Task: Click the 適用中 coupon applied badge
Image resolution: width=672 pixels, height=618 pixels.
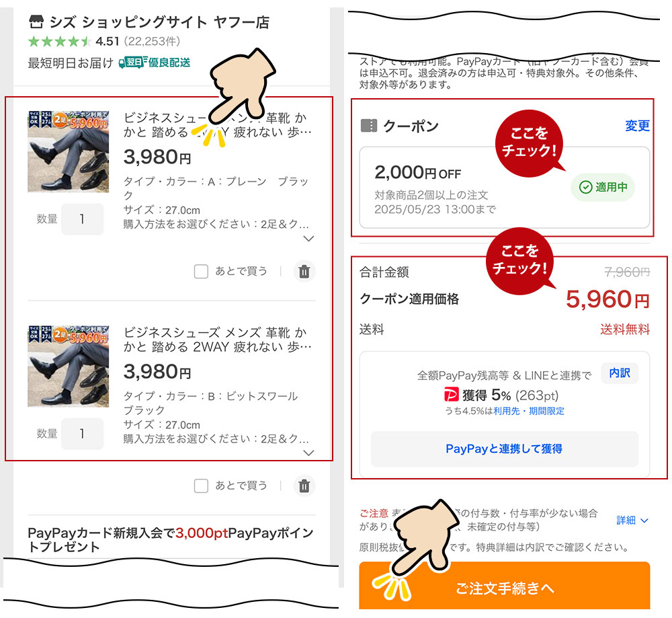Action: coord(603,187)
